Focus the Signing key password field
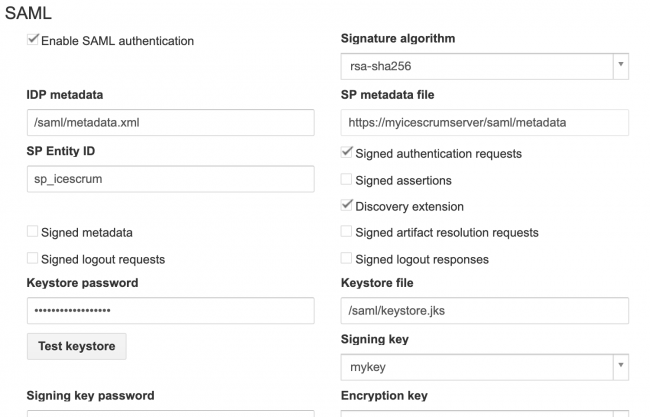This screenshot has width=650, height=417. 170,413
